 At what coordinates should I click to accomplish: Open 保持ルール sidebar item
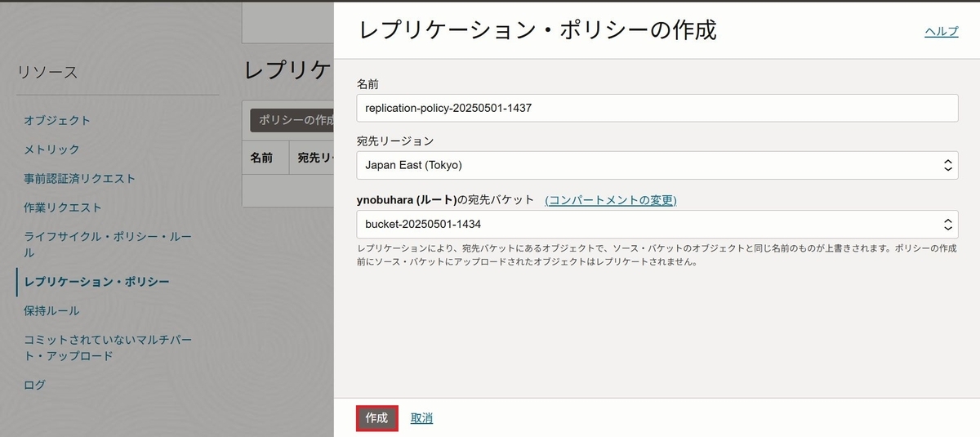click(51, 310)
